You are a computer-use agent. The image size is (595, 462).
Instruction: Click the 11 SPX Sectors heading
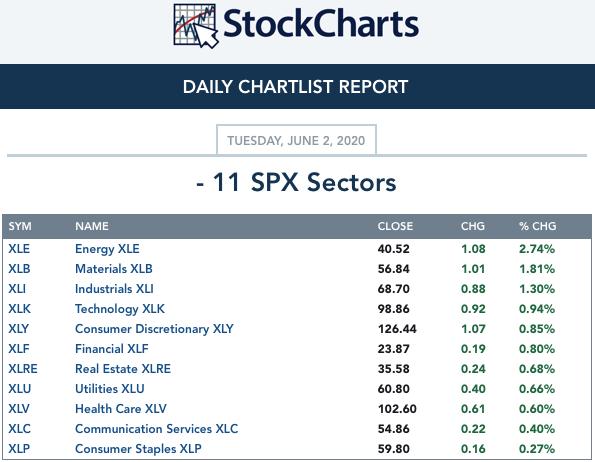296,182
